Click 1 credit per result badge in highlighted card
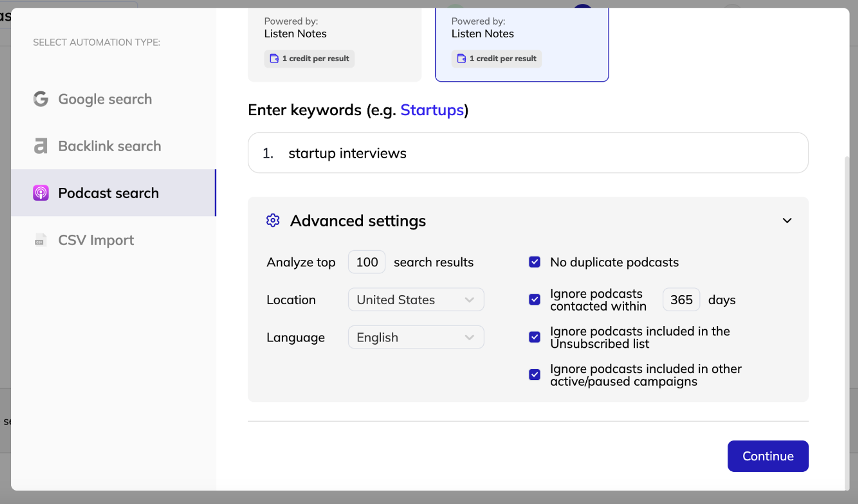The width and height of the screenshot is (858, 504). point(496,59)
